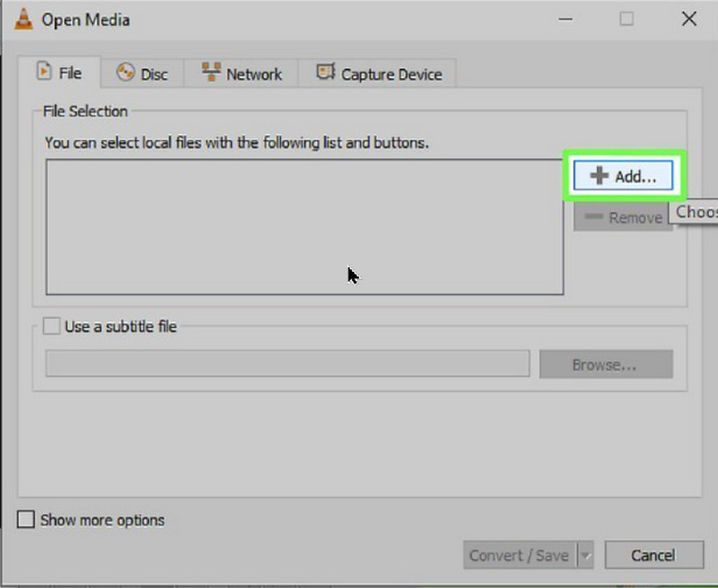Maximize the Open Media window
Screen dimensions: 718x588
(x=626, y=19)
